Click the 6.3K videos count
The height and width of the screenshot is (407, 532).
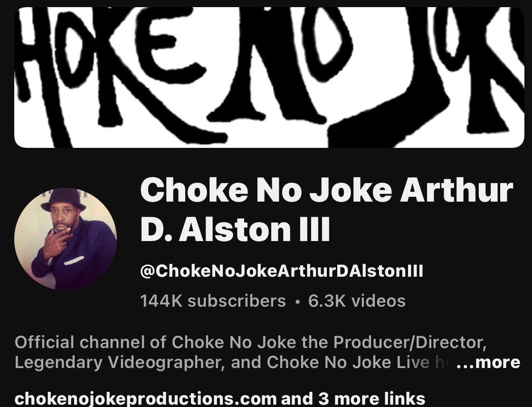357,301
